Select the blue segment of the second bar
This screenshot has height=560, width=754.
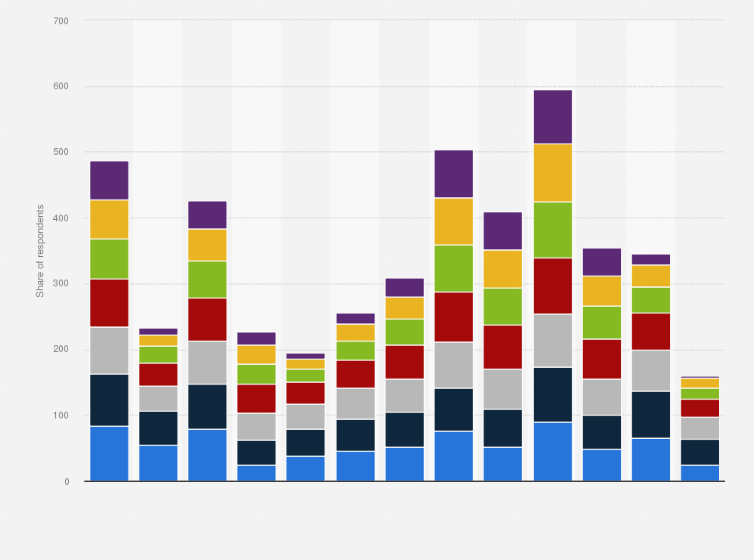[158, 462]
